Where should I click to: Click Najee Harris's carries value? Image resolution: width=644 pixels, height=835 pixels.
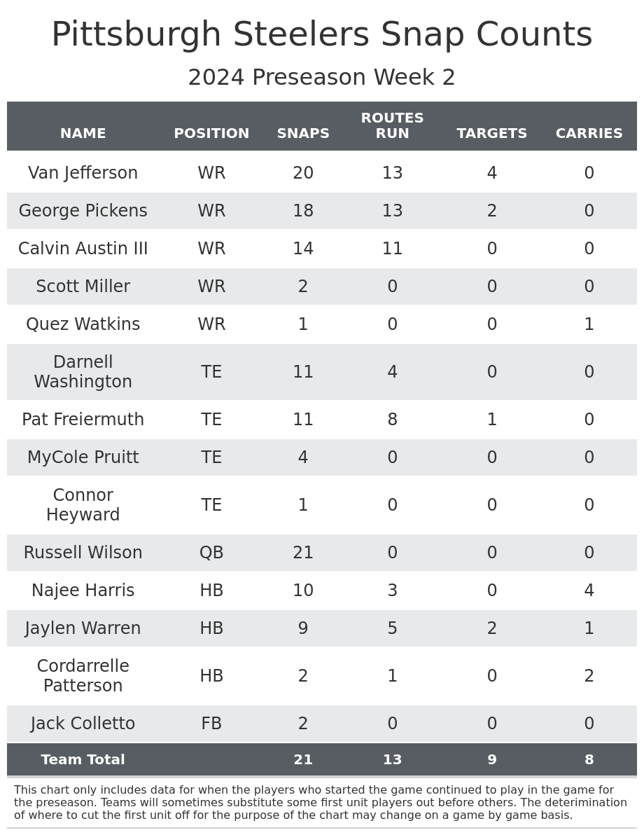pos(589,591)
